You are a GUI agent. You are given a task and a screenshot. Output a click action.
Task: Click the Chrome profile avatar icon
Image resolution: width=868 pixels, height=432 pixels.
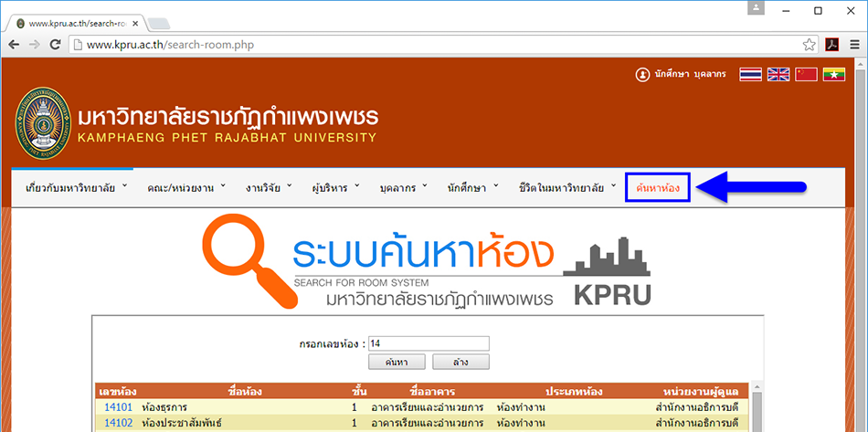pos(757,8)
